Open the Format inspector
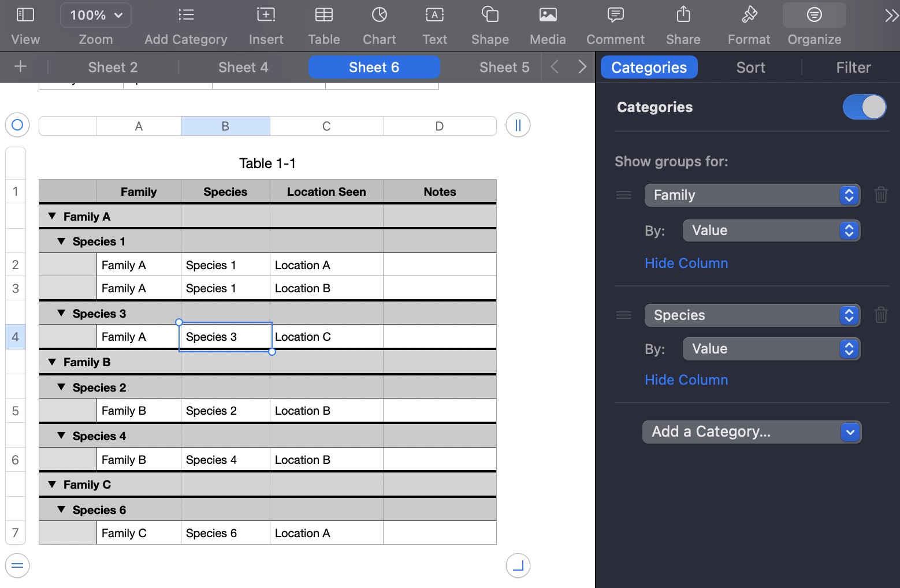This screenshot has width=900, height=588. click(749, 25)
